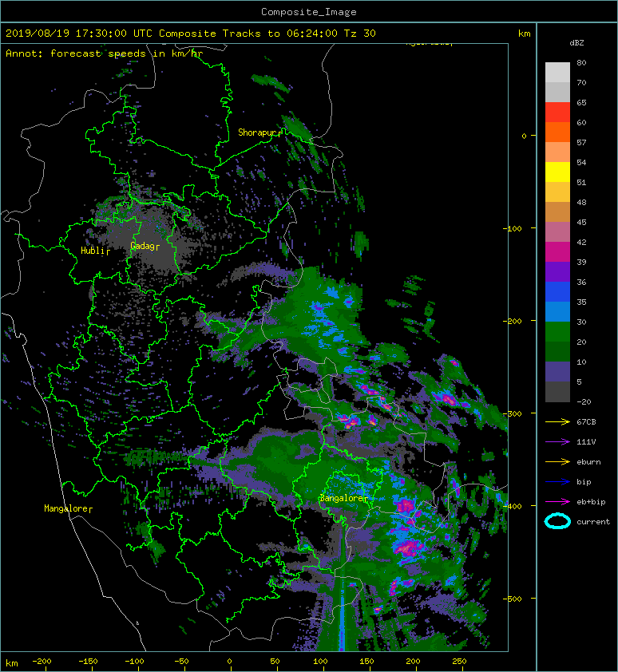
Task: Click the cyan ellipse icon for current
Action: [x=557, y=521]
